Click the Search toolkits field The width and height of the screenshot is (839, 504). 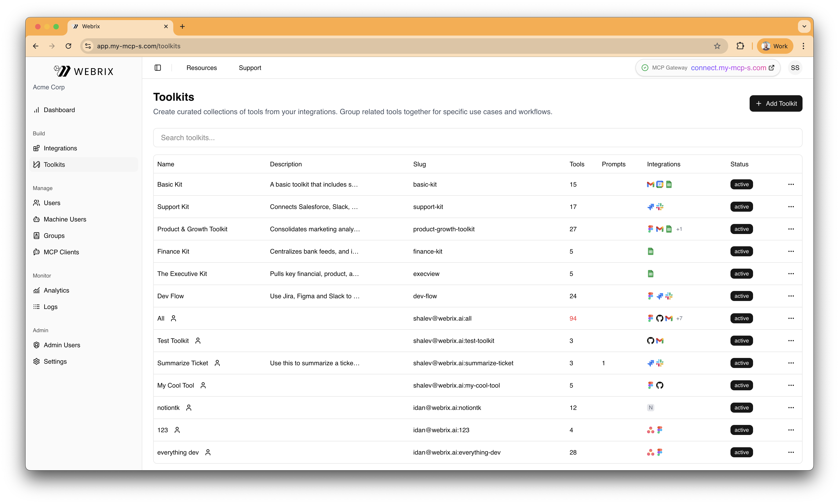coord(477,138)
